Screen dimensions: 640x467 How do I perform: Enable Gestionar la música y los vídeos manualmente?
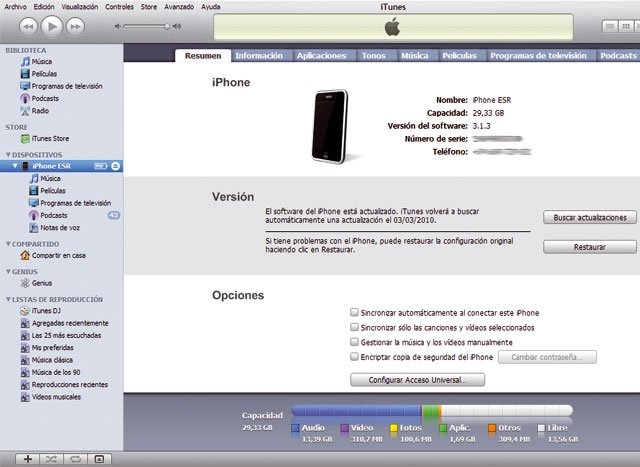pos(354,342)
